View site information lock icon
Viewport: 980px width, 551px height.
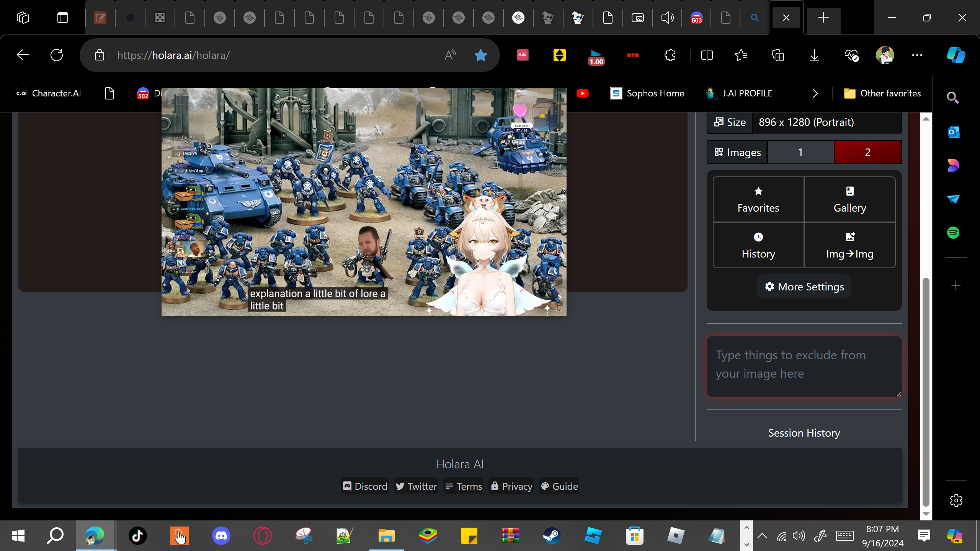100,55
